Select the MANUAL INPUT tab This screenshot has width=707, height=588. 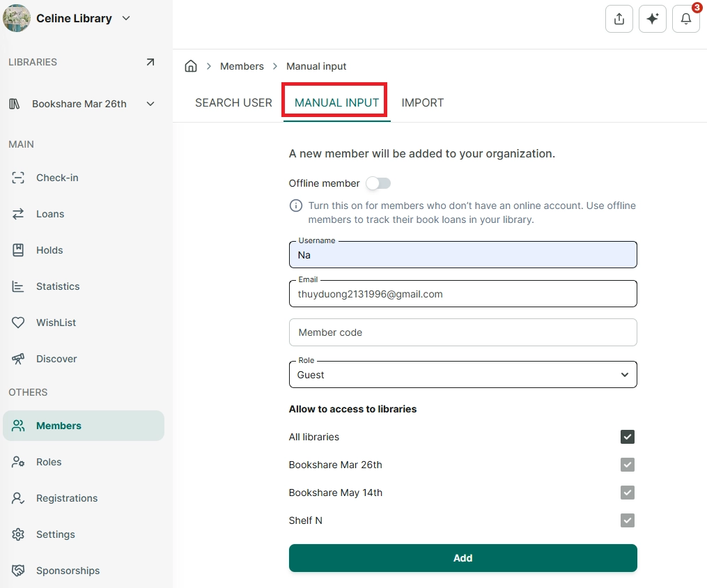pyautogui.click(x=336, y=103)
